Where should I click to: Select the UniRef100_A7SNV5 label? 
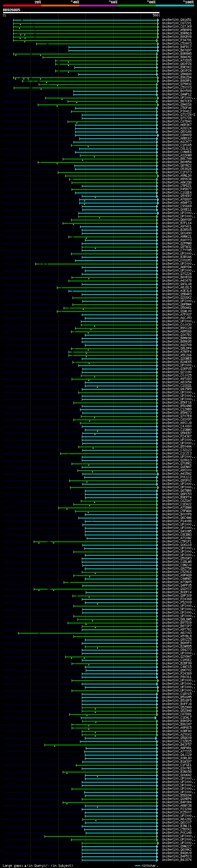[x=177, y=582]
